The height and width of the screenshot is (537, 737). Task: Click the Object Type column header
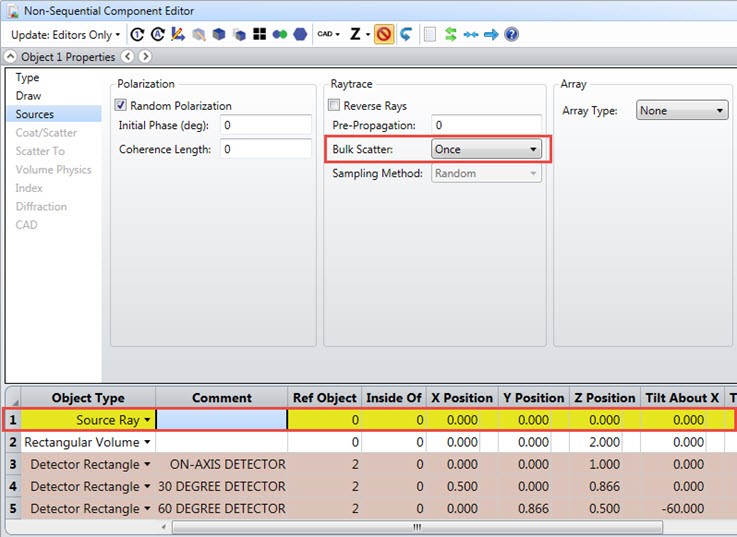88,398
